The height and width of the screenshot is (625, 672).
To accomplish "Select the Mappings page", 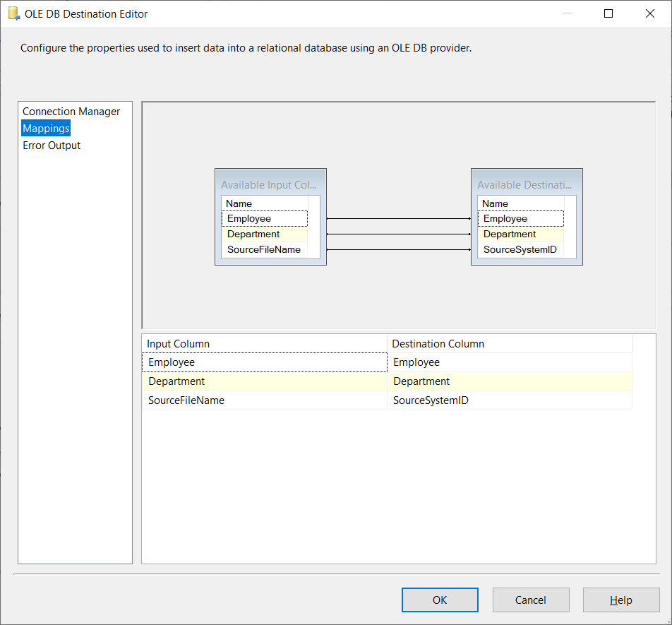I will 46,129.
